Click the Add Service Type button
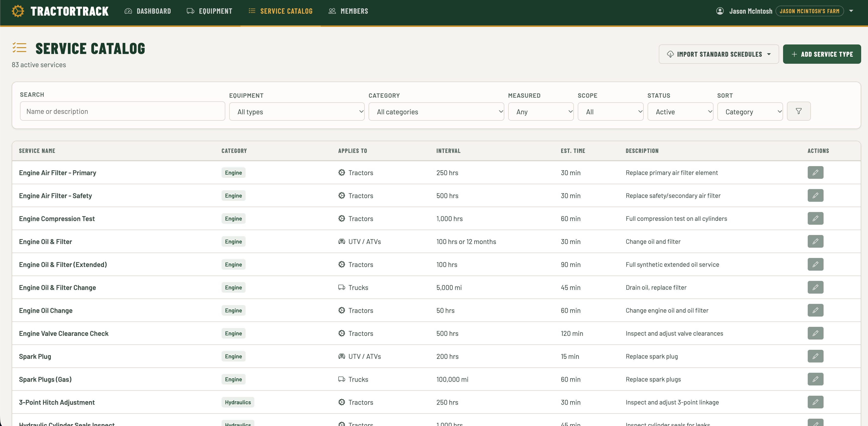 tap(822, 54)
